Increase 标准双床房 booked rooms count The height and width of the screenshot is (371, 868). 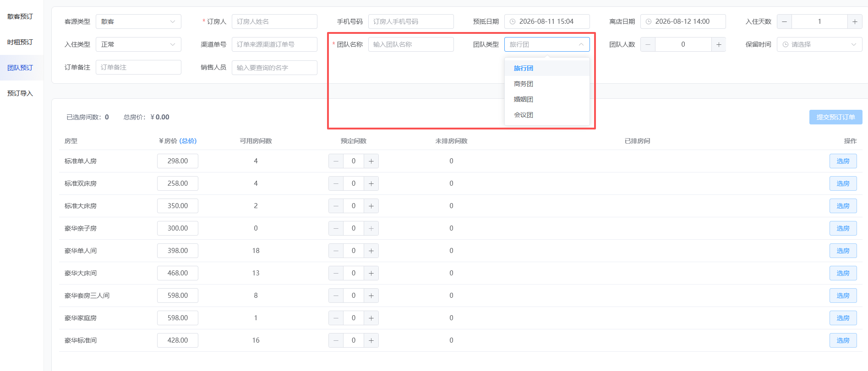(x=371, y=183)
